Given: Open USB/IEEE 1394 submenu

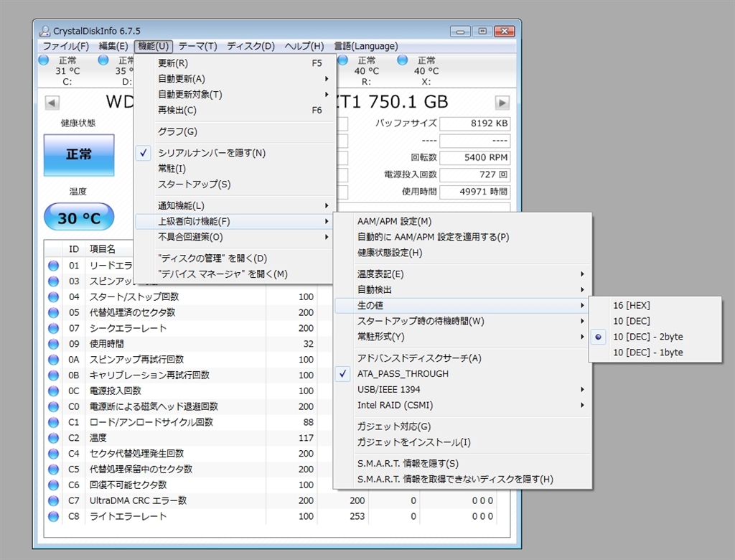Looking at the screenshot, I should tap(462, 390).
